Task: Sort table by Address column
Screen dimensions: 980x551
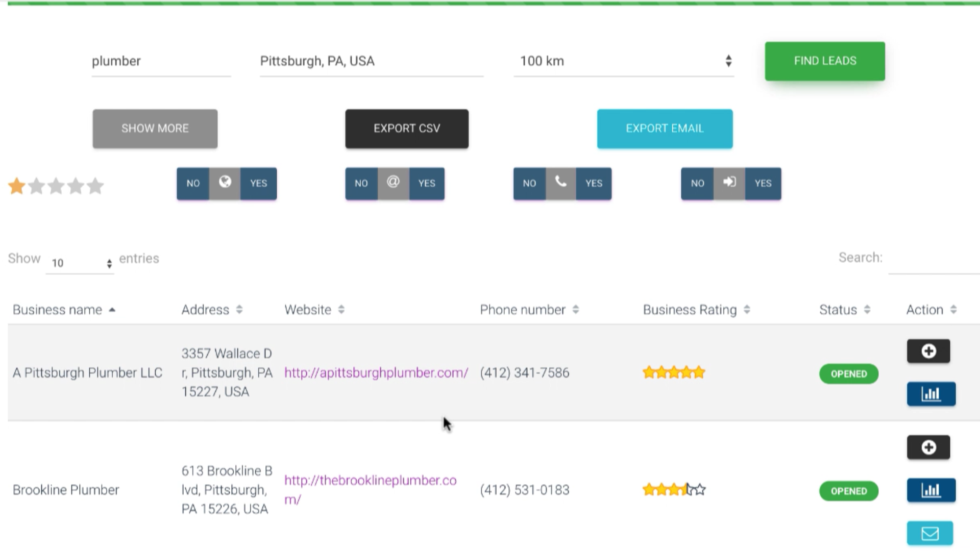Action: point(212,310)
